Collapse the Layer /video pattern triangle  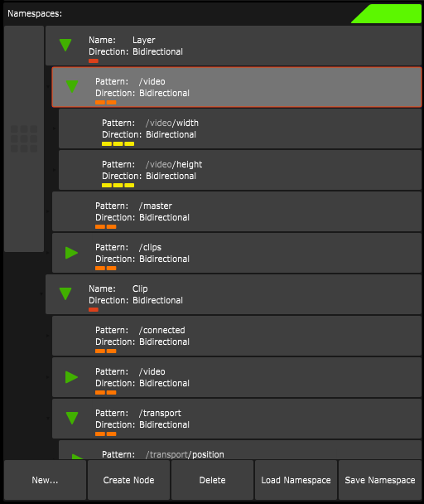click(72, 86)
